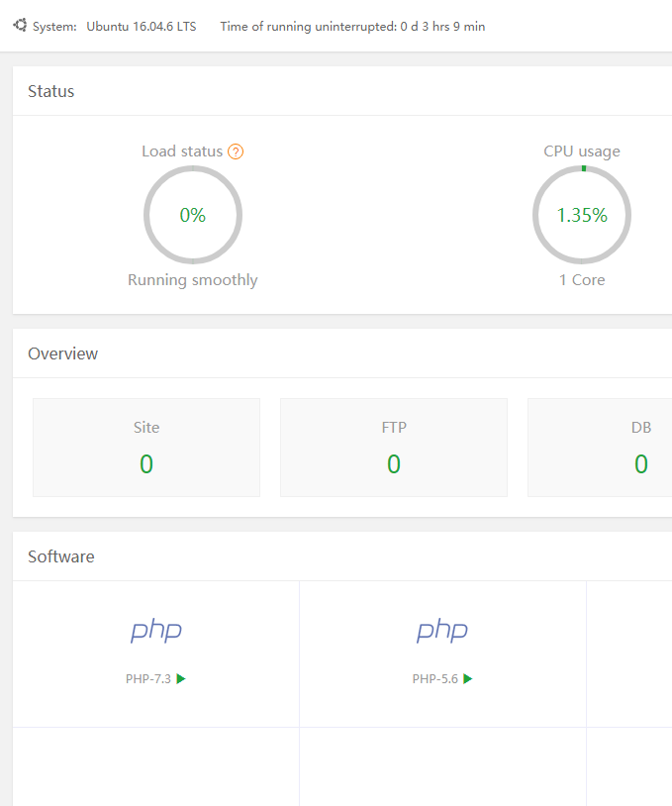
Task: Open the DB count in Overview
Action: pyautogui.click(x=641, y=463)
